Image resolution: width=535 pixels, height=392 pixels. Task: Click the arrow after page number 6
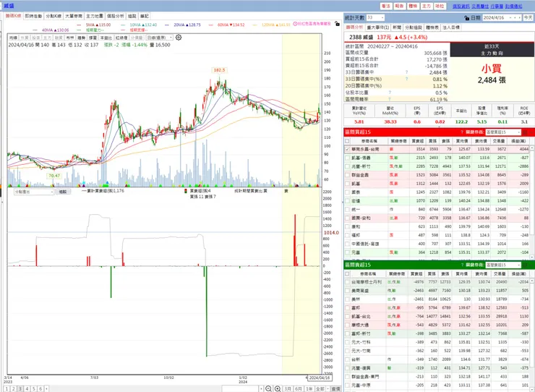pos(46,389)
